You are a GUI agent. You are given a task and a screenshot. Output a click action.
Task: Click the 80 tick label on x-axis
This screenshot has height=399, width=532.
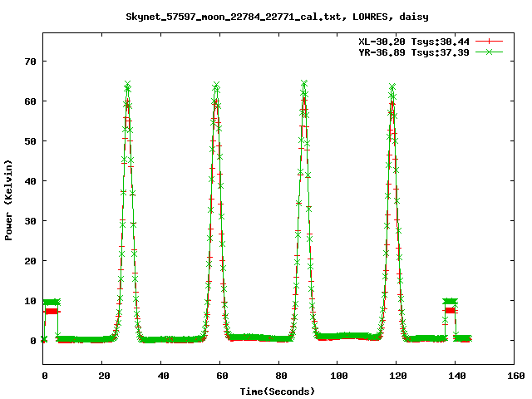(279, 377)
